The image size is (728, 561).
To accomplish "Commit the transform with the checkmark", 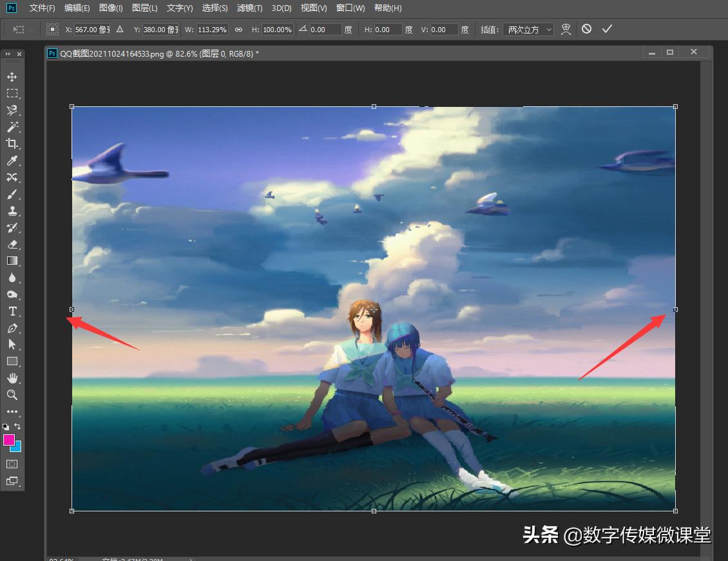I will click(606, 28).
